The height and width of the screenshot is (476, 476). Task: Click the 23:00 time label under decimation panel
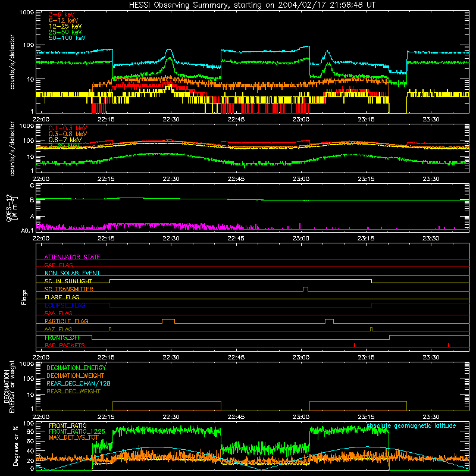(x=301, y=417)
